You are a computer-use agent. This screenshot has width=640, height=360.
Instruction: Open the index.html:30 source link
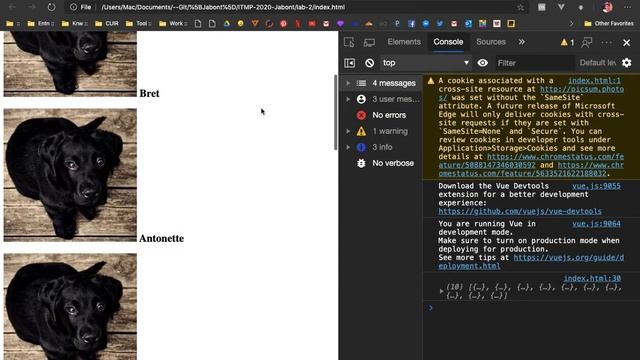[592, 278]
